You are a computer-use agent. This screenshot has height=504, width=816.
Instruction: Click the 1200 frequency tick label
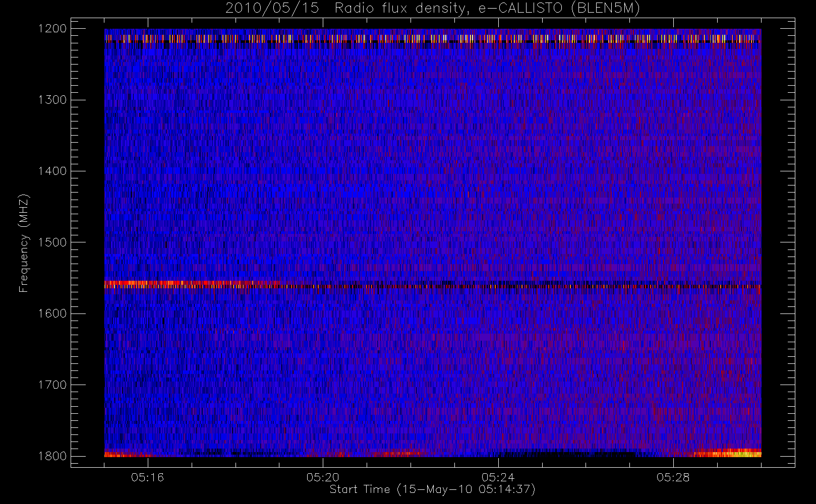[52, 29]
